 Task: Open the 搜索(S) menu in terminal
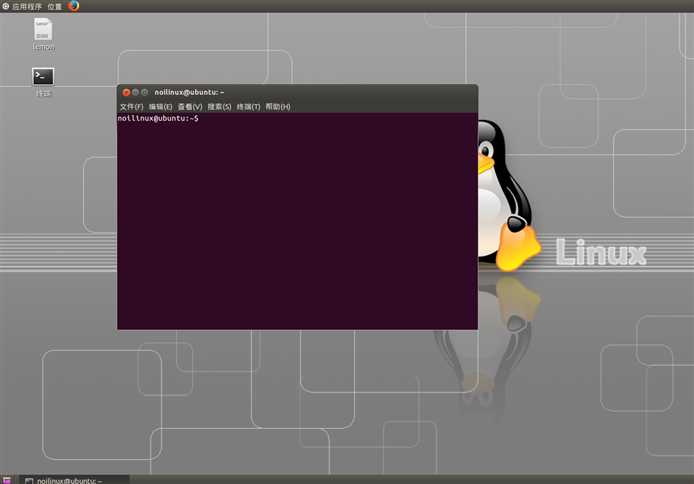[x=219, y=107]
